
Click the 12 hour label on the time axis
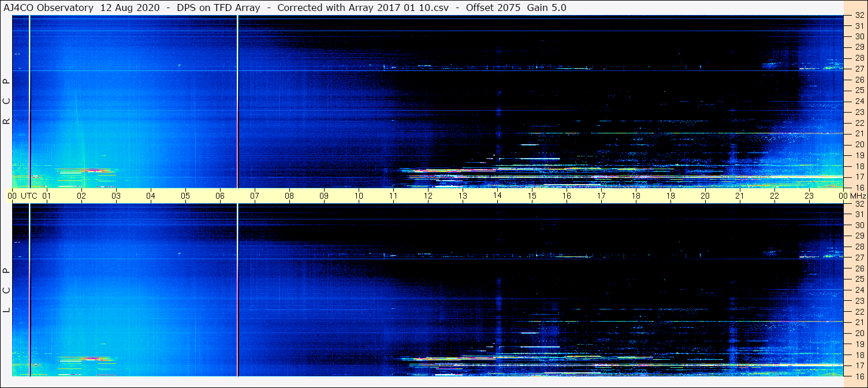pos(428,196)
